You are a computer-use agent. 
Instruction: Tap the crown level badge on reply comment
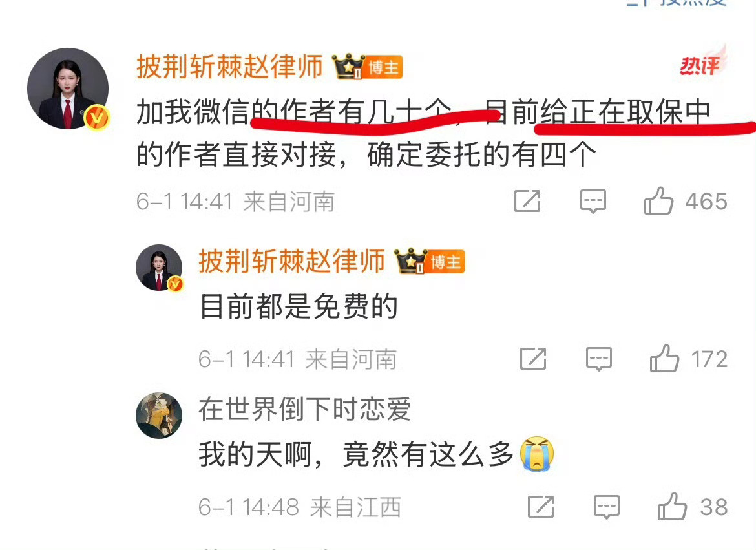coord(411,261)
